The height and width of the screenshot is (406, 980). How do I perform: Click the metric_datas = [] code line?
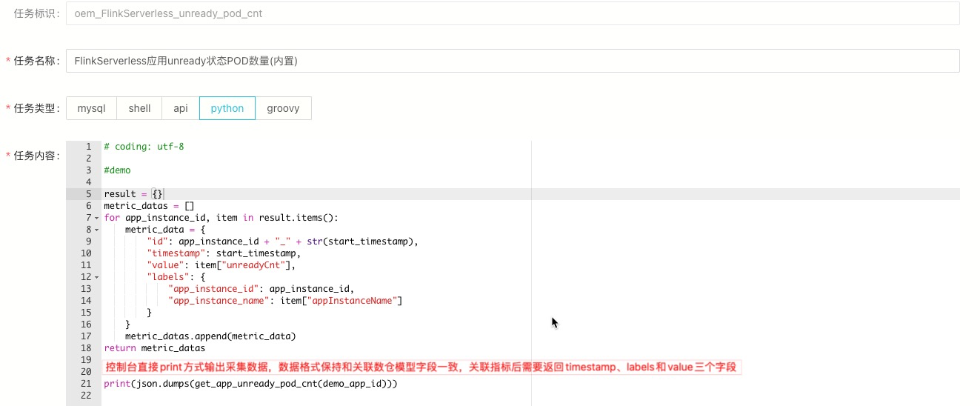tap(149, 206)
